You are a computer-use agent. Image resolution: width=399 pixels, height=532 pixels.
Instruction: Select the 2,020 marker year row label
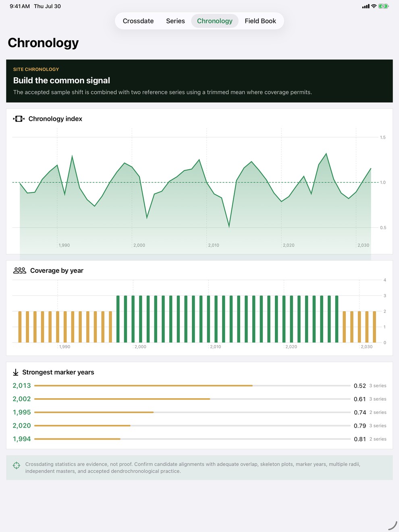(22, 426)
